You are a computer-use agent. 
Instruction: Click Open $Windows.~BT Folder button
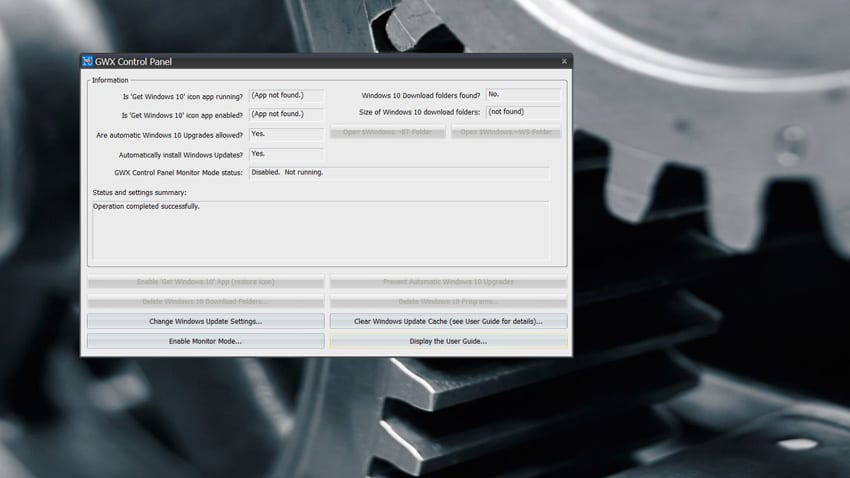coord(388,132)
